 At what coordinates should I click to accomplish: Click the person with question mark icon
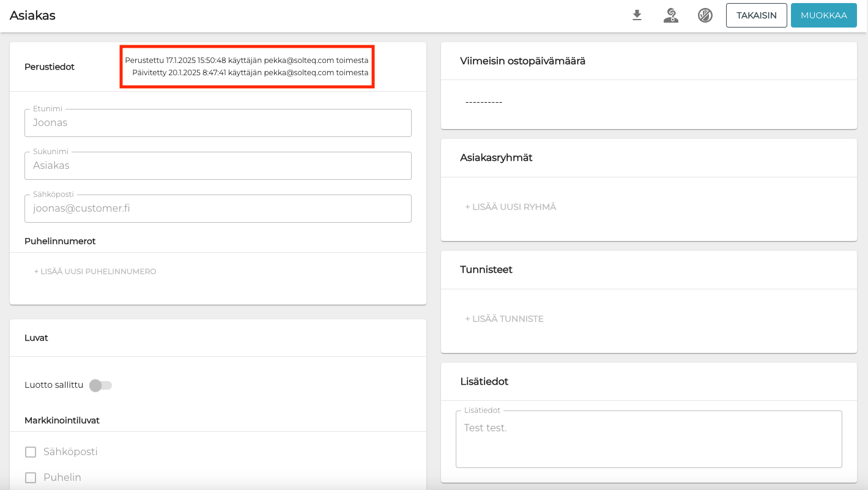(x=671, y=15)
